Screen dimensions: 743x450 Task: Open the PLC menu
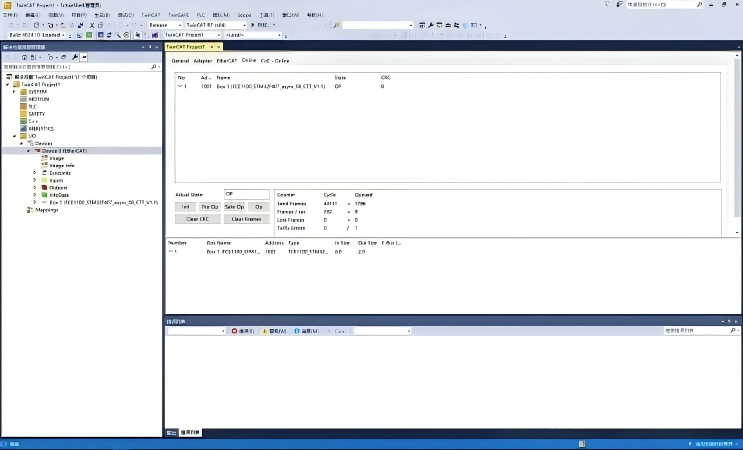click(x=200, y=15)
